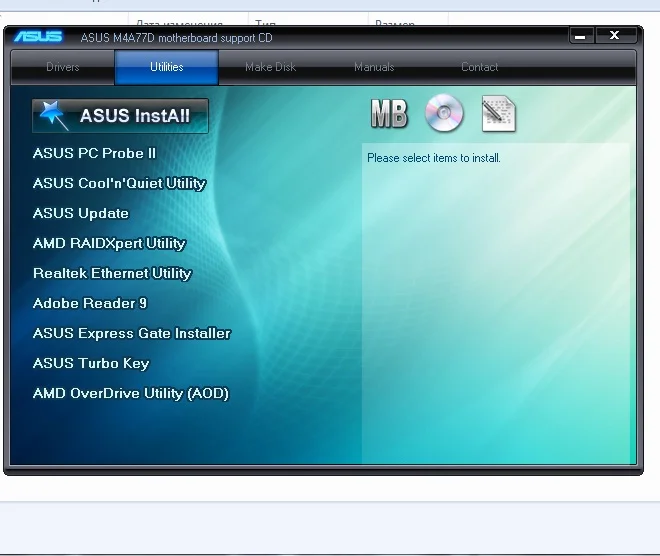Open the Contact tab
The width and height of the screenshot is (660, 556).
pyautogui.click(x=479, y=67)
